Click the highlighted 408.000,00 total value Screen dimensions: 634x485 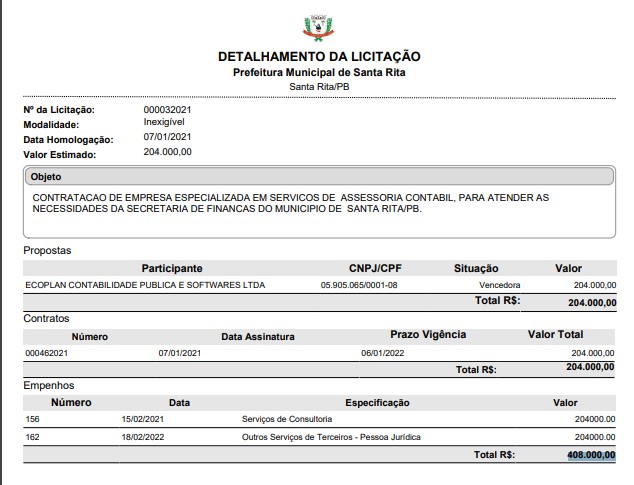pos(590,455)
